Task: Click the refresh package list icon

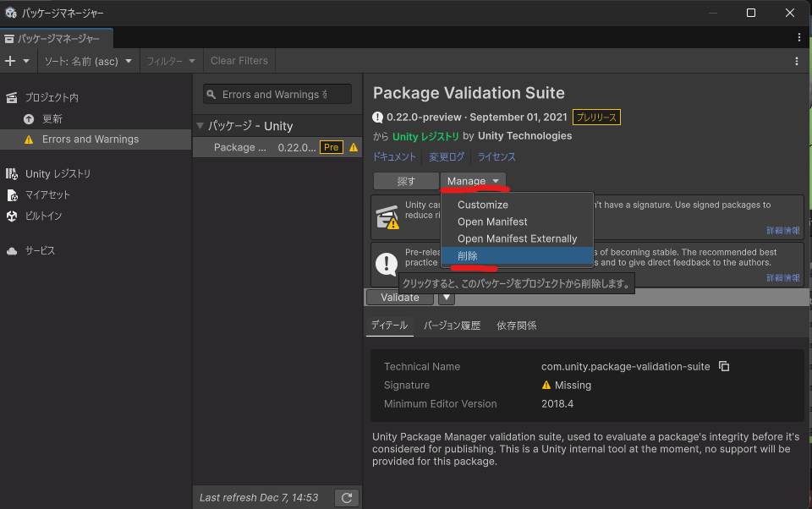Action: (x=345, y=497)
